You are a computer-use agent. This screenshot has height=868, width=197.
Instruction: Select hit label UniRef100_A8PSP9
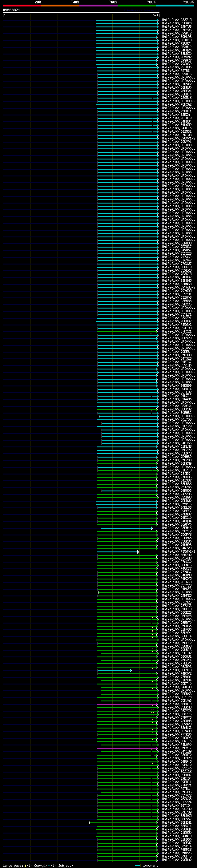point(176,338)
